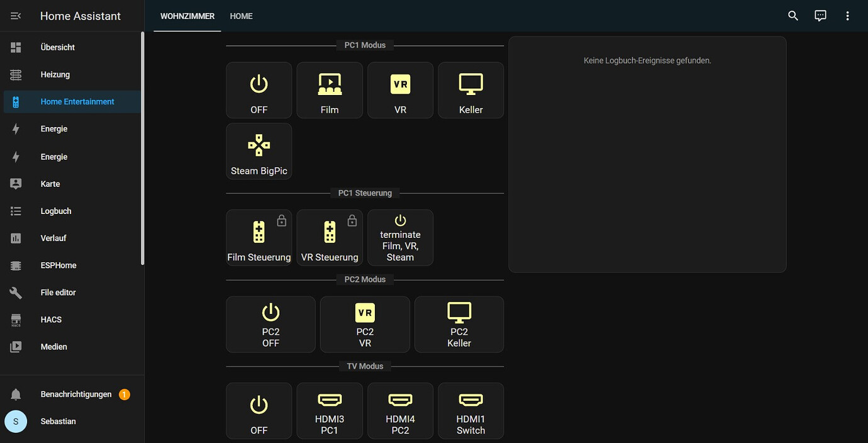Turn off PC1 with the OFF button
This screenshot has width=868, height=443.
[x=259, y=90]
